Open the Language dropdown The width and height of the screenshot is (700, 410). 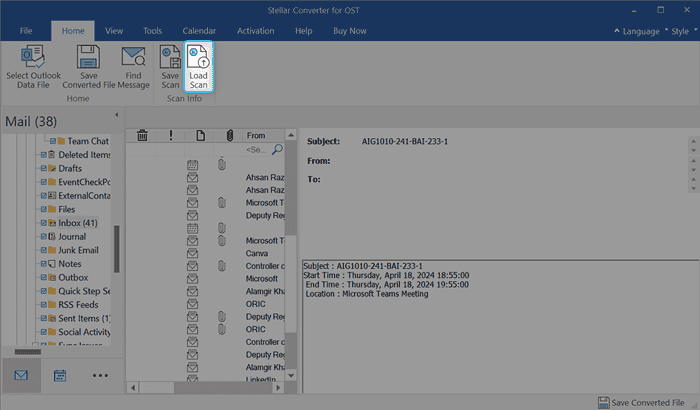click(634, 31)
